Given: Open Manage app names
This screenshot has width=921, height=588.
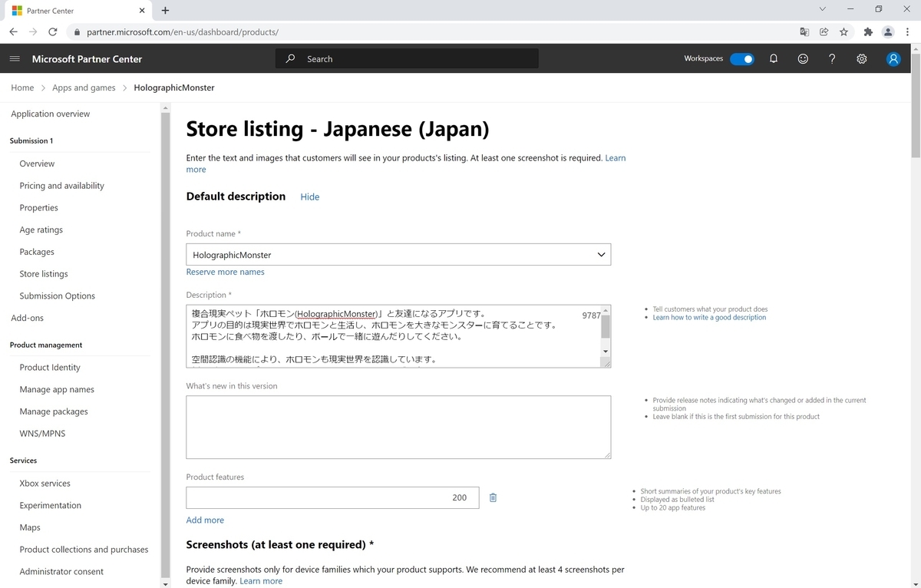Looking at the screenshot, I should coord(57,389).
